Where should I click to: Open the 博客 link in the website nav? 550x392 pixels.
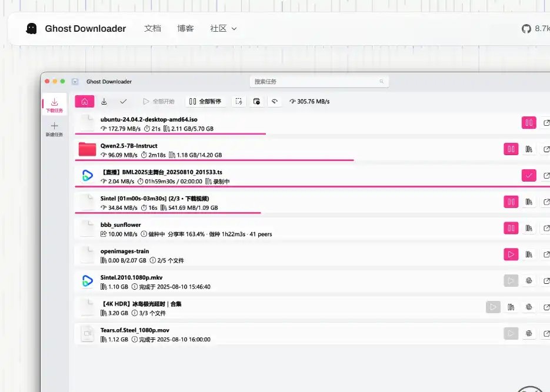pyautogui.click(x=185, y=28)
